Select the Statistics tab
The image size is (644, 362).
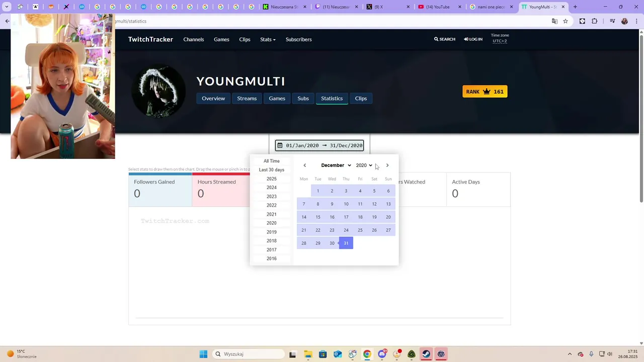332,98
